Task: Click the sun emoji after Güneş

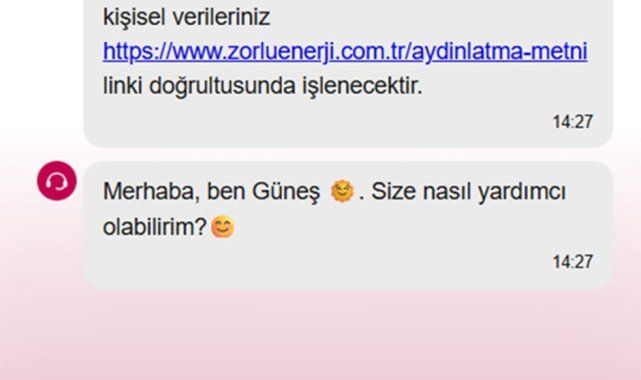Action: pos(342,191)
